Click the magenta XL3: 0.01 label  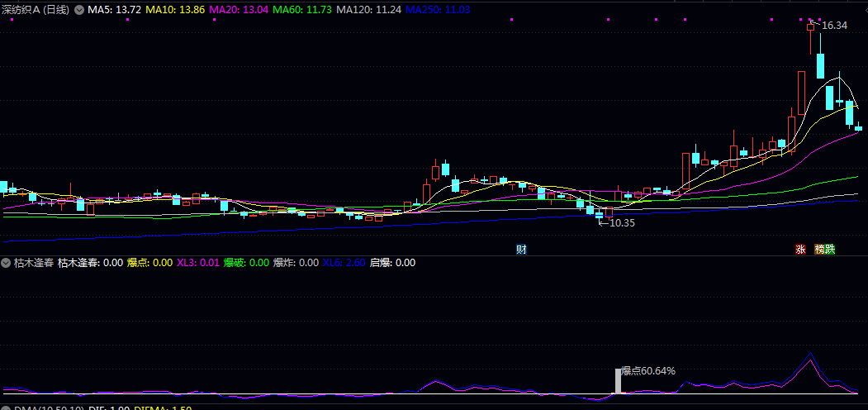197,263
